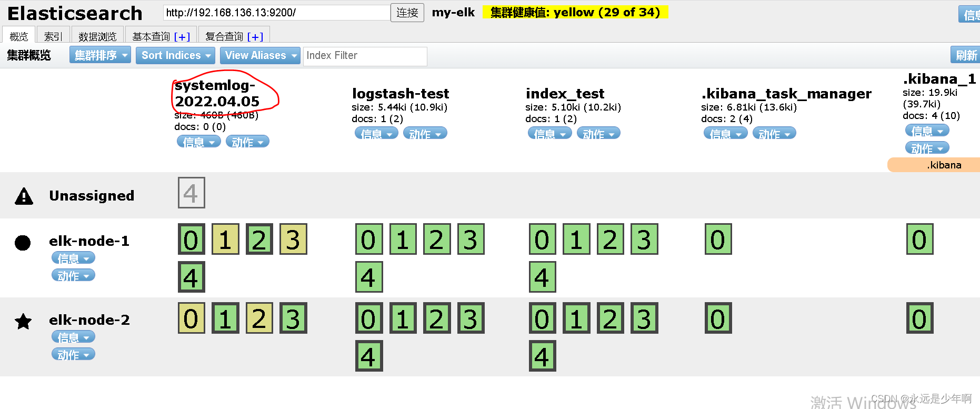This screenshot has width=980, height=409.
Task: Open 动作 dropdown for .kibana_task_manager
Action: tap(774, 133)
